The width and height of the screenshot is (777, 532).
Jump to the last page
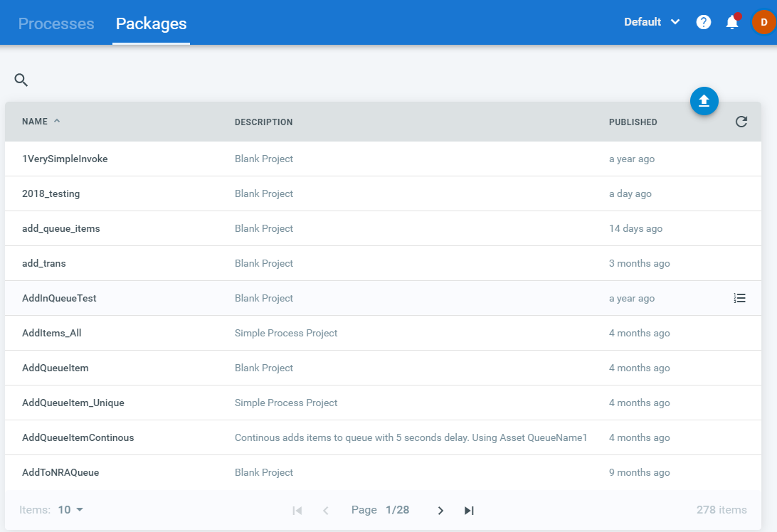tap(469, 510)
